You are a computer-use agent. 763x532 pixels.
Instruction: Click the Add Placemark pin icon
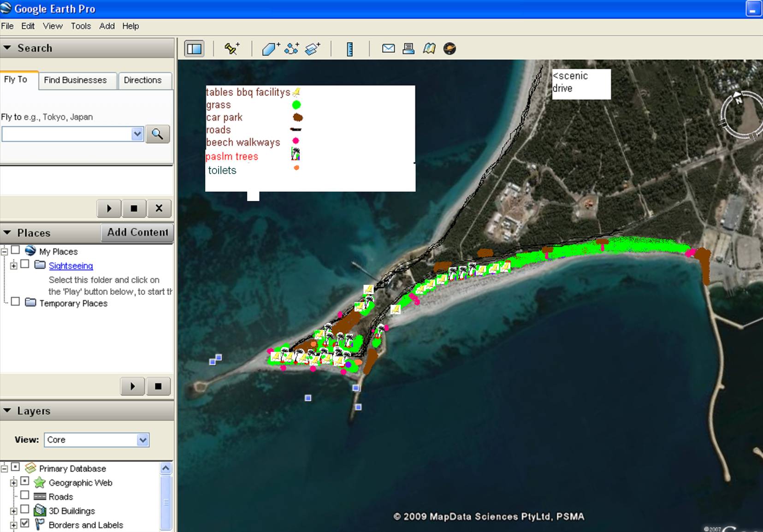click(x=231, y=48)
